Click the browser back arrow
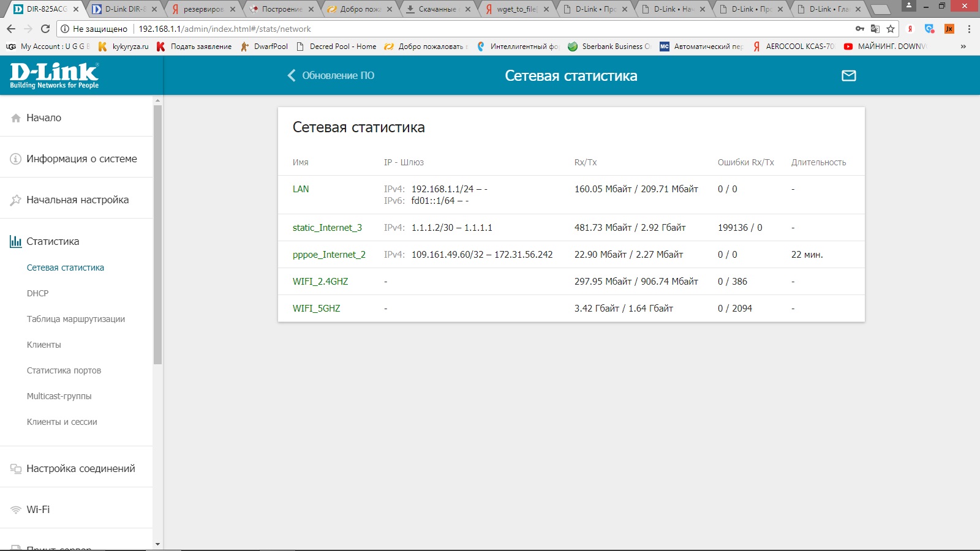The width and height of the screenshot is (980, 551). click(x=11, y=29)
